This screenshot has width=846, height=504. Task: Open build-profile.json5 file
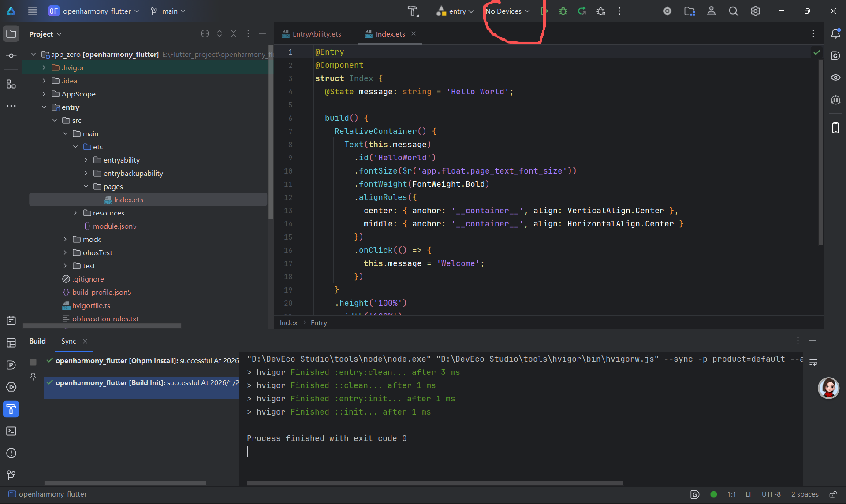(x=102, y=292)
